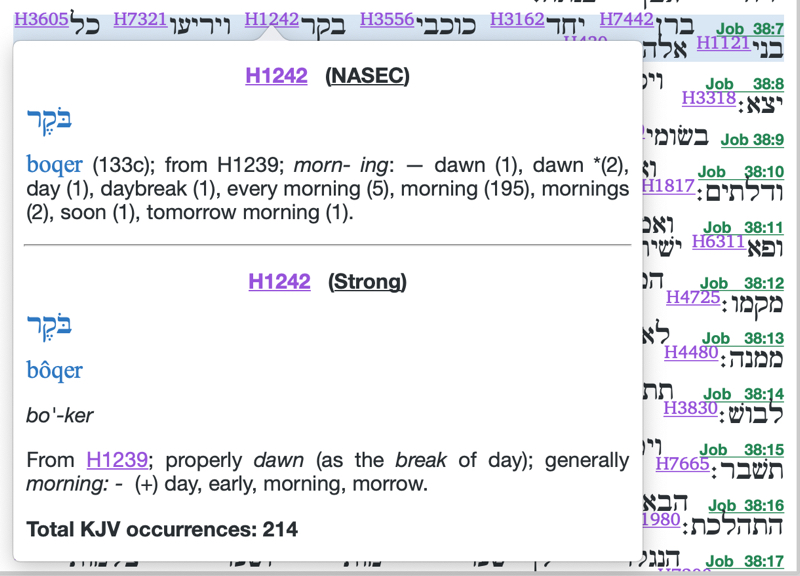This screenshot has width=800, height=576.
Task: Open the H3162 Strong's number link
Action: [517, 19]
